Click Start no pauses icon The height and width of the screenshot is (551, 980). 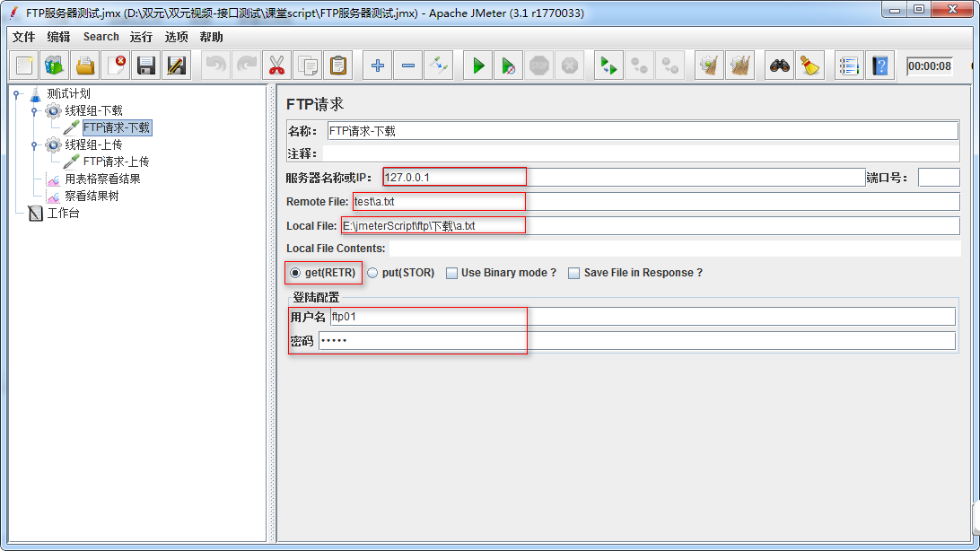click(509, 66)
